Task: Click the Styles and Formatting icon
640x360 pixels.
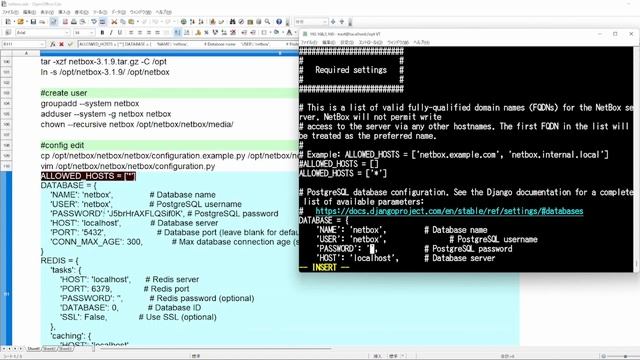Action: [8, 33]
